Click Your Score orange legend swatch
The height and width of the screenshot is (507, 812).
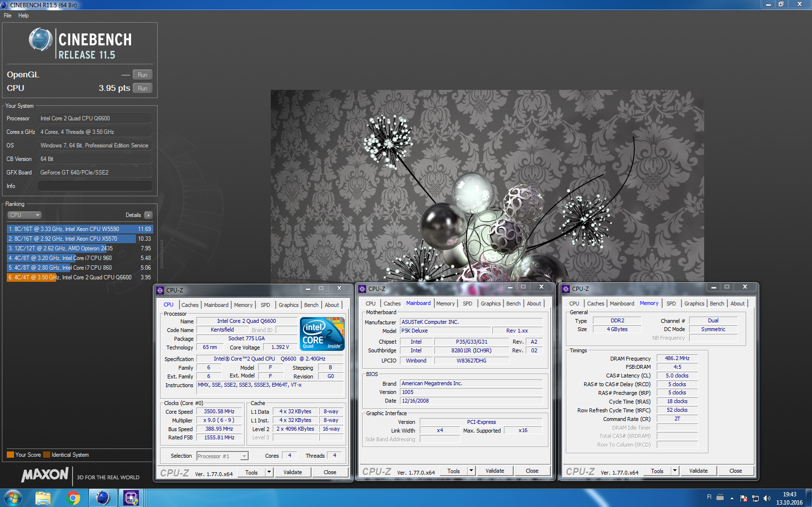click(x=10, y=455)
